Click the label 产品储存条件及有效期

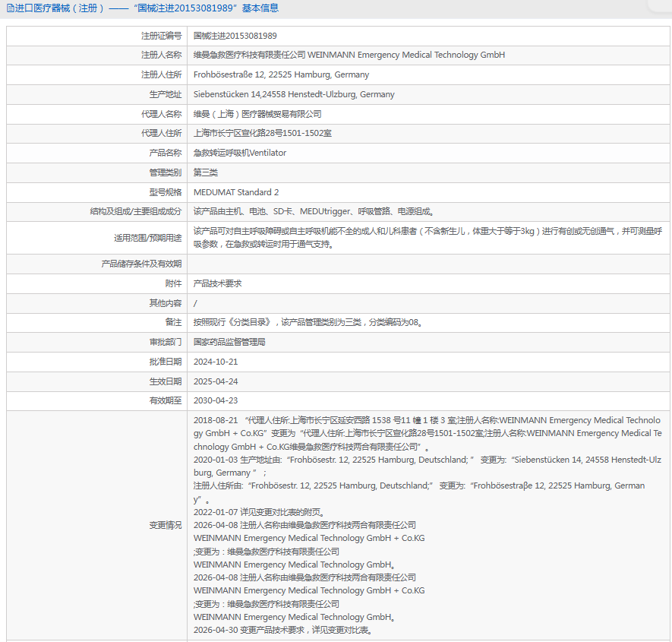(141, 264)
